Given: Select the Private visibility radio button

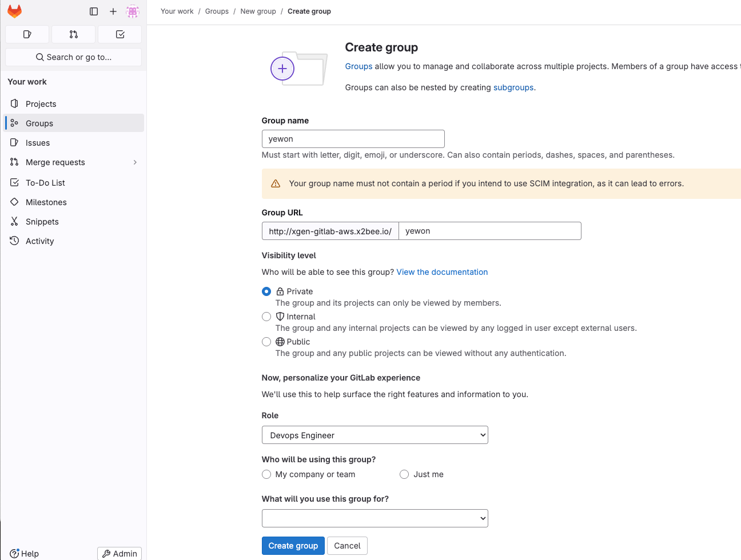Looking at the screenshot, I should [x=266, y=291].
